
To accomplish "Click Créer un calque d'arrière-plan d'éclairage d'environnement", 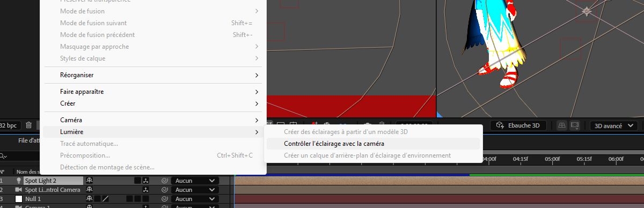I will click(x=373, y=155).
